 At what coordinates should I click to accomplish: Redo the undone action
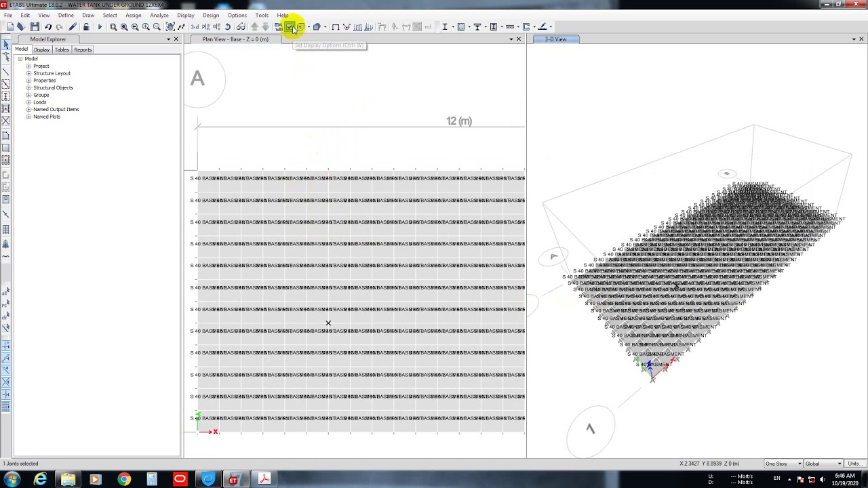click(x=59, y=27)
